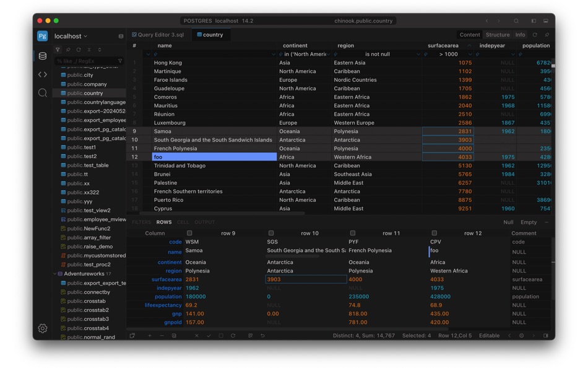Click the surfacearea 3903 field in row 10 detail
The height and width of the screenshot is (368, 588).
tap(306, 279)
